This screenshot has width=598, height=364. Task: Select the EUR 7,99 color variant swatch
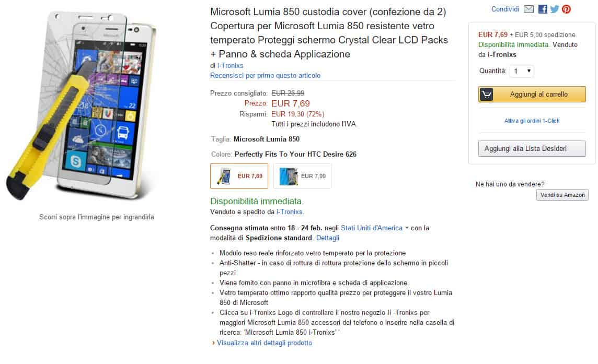[x=302, y=176]
